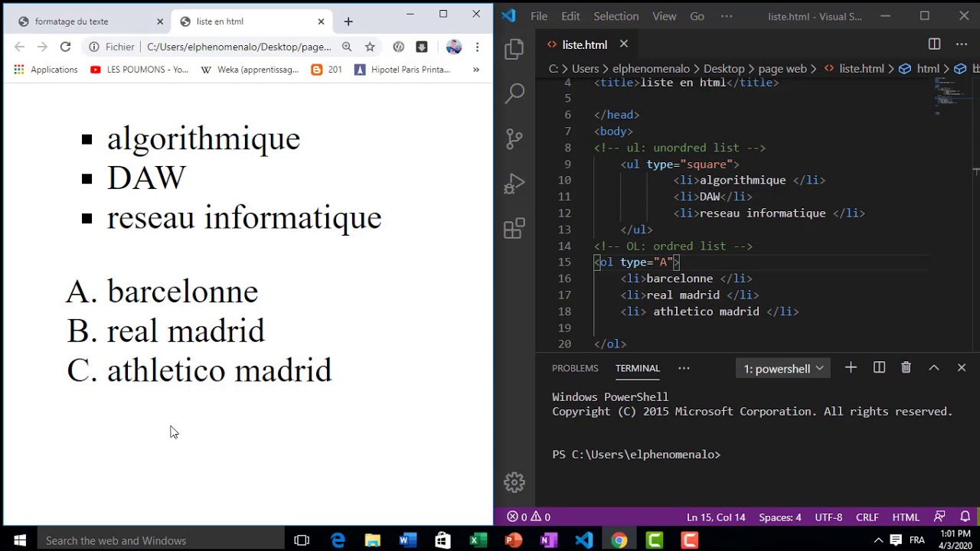
Task: Open Task View on taskbar
Action: (302, 540)
